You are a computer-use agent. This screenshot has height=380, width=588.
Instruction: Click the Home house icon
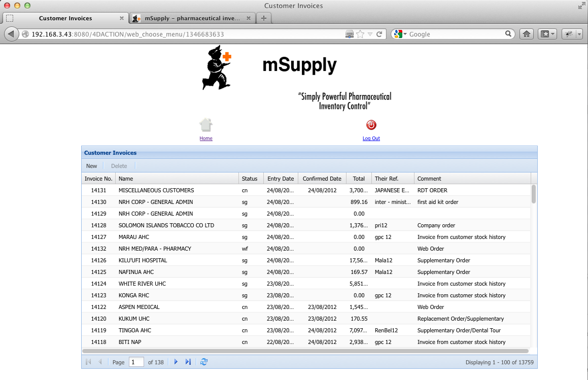[x=206, y=125]
